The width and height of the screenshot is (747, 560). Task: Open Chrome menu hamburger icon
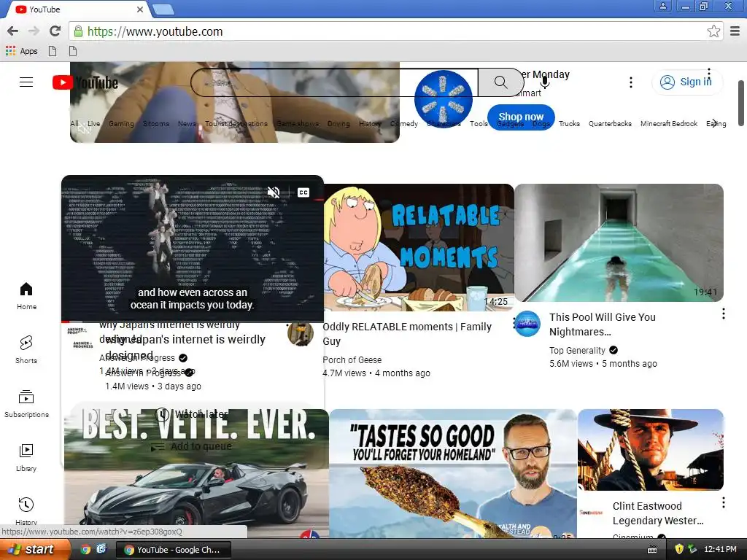(x=735, y=31)
